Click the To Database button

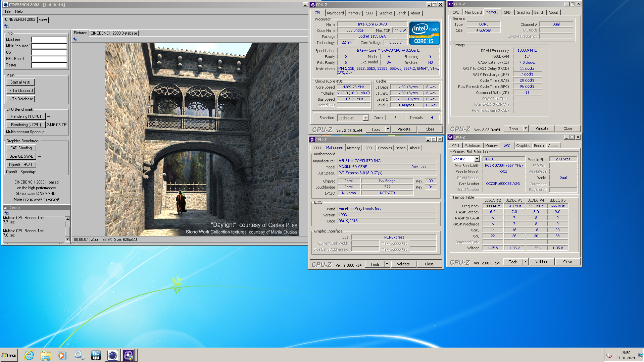tap(20, 99)
